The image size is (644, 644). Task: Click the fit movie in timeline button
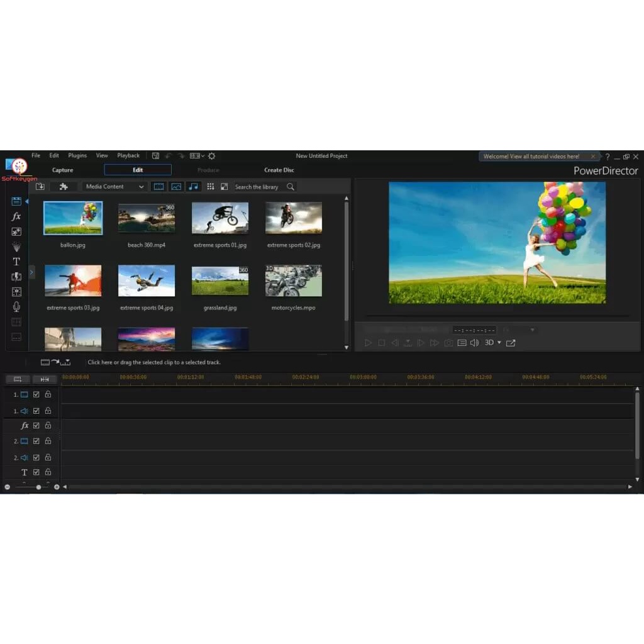click(45, 379)
